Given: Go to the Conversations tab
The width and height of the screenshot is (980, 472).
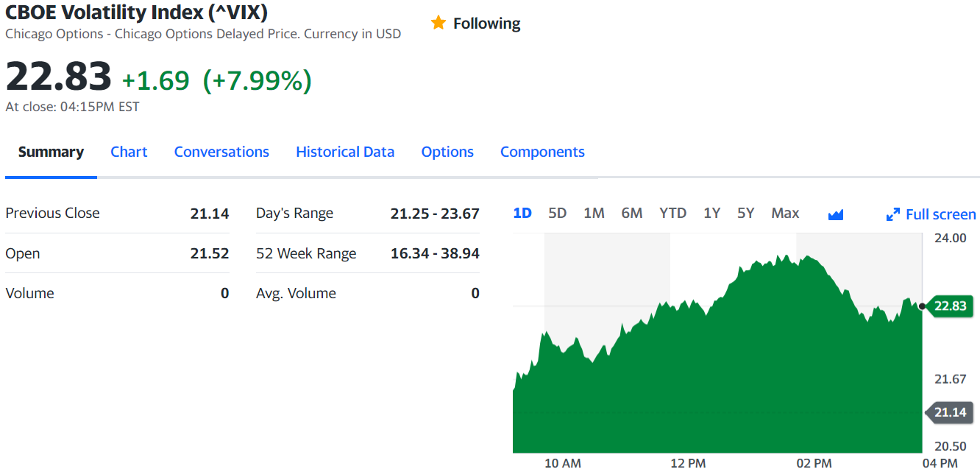Looking at the screenshot, I should tap(221, 152).
